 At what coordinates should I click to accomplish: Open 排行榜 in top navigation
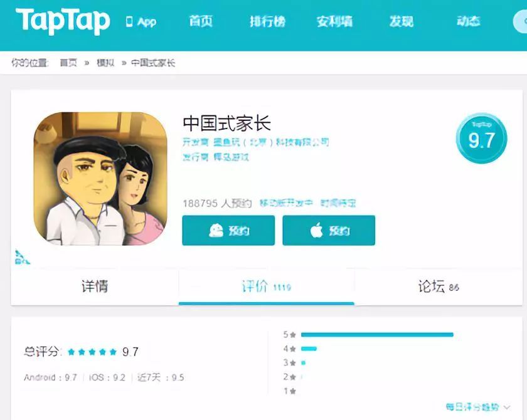click(267, 21)
